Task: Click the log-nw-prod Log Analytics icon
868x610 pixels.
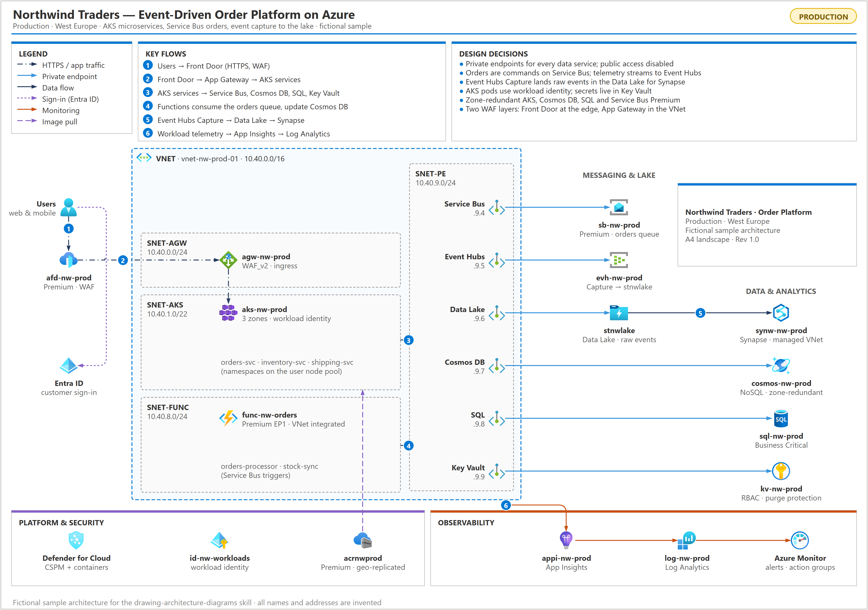Action: click(x=687, y=540)
